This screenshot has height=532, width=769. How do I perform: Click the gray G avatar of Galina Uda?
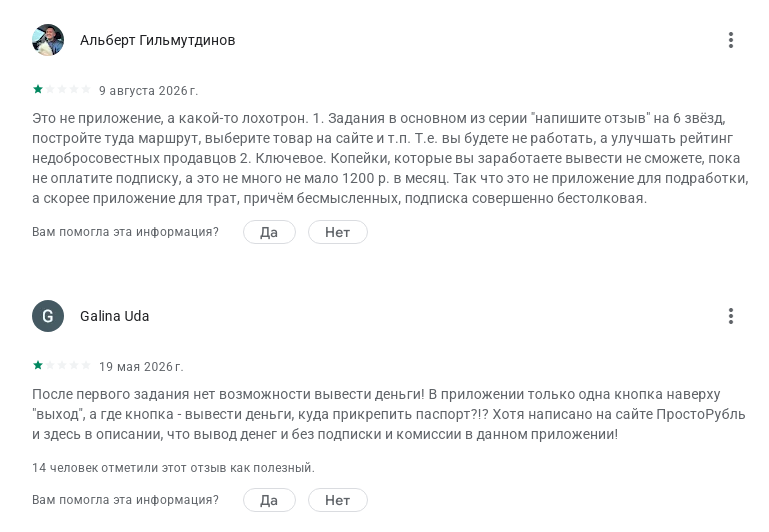tap(48, 316)
